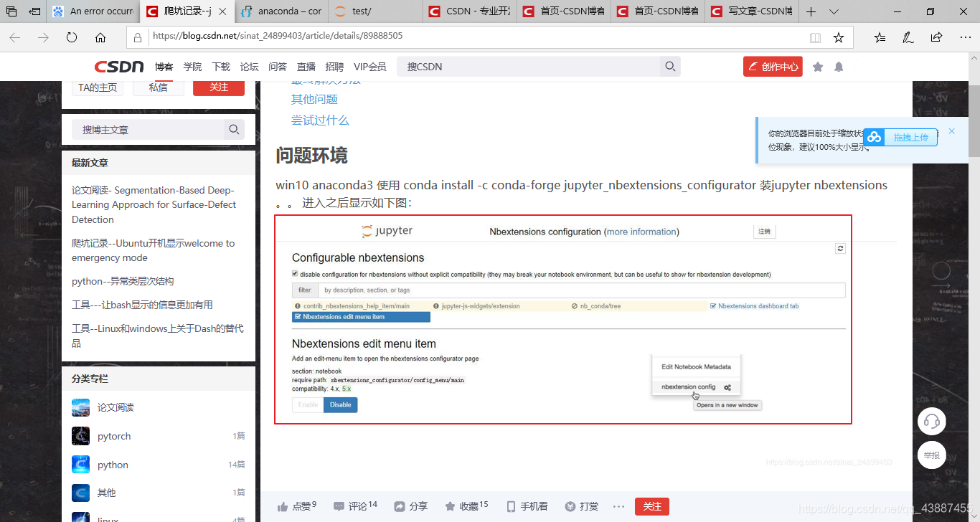The image size is (980, 522).
Task: Select 学院 in the CSDN nav
Action: coord(192,67)
